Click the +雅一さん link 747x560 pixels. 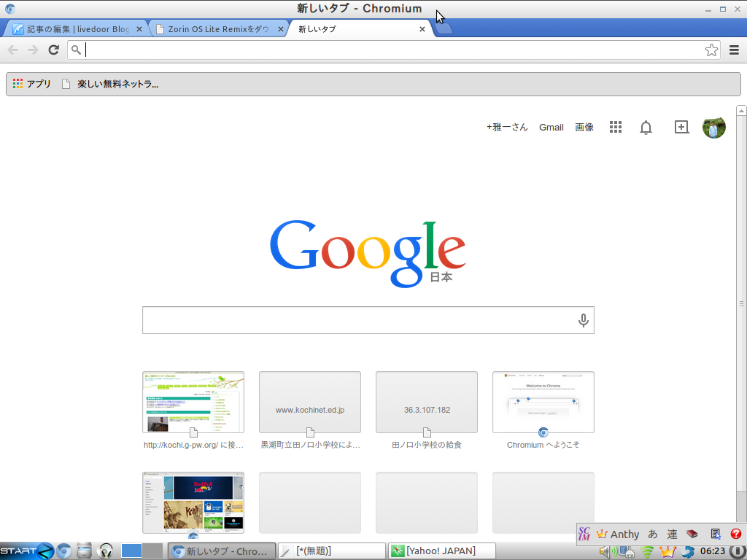pyautogui.click(x=507, y=127)
